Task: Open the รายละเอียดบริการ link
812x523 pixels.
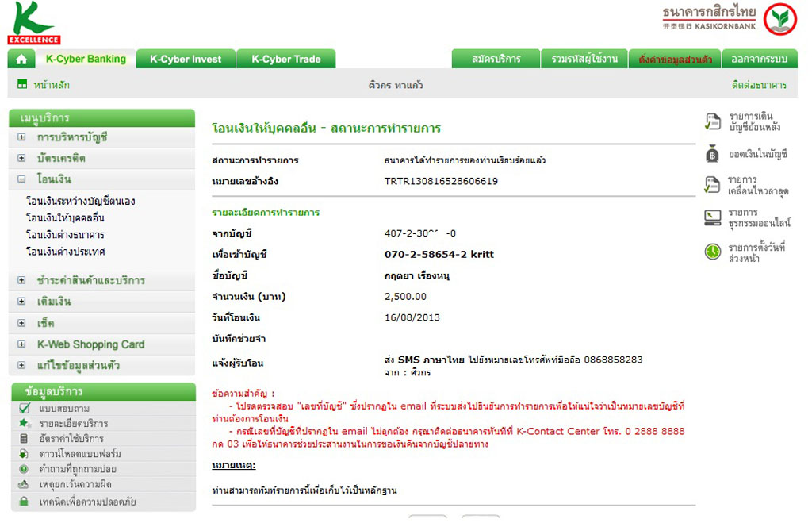Action: pyautogui.click(x=74, y=424)
